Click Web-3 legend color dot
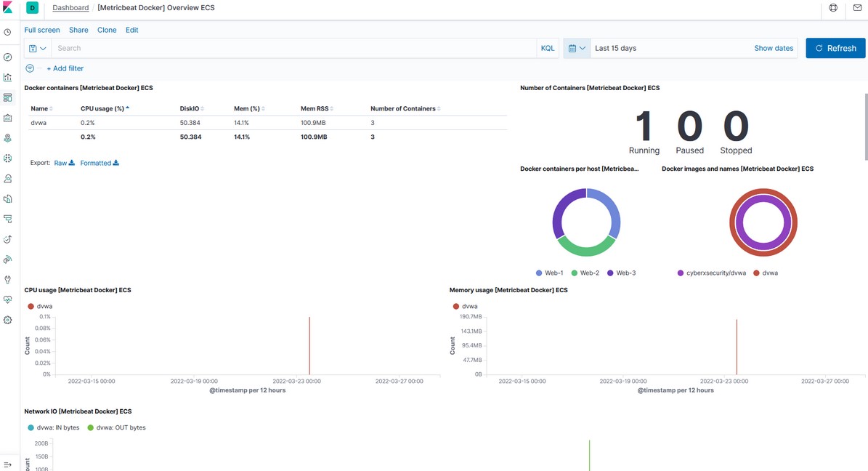Image resolution: width=868 pixels, height=471 pixels. point(610,273)
